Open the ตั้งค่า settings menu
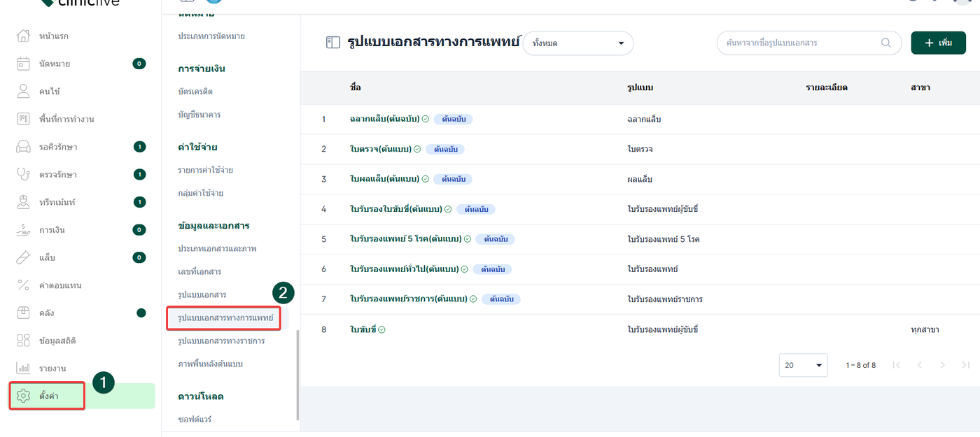This screenshot has width=980, height=437. [x=47, y=396]
